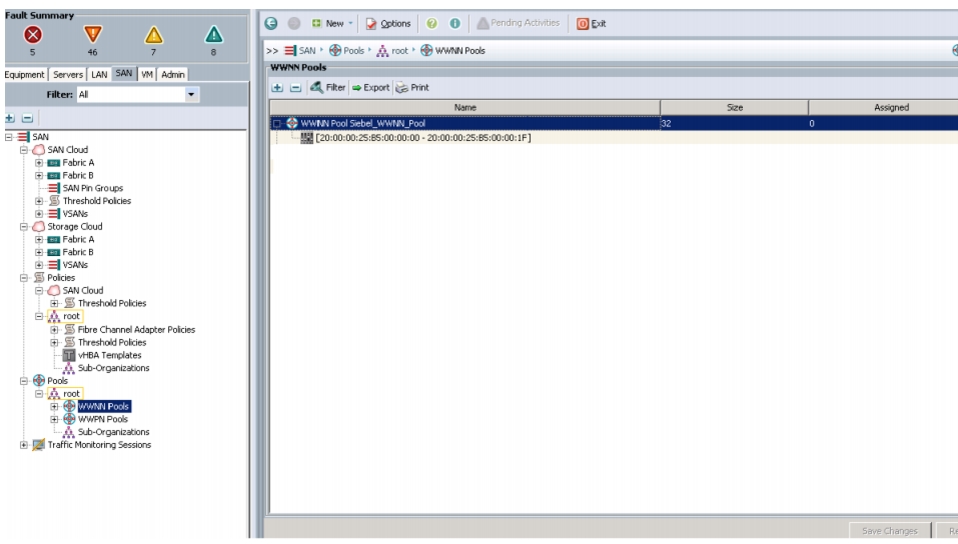
Task: Sort by the Size column header
Action: tap(734, 108)
